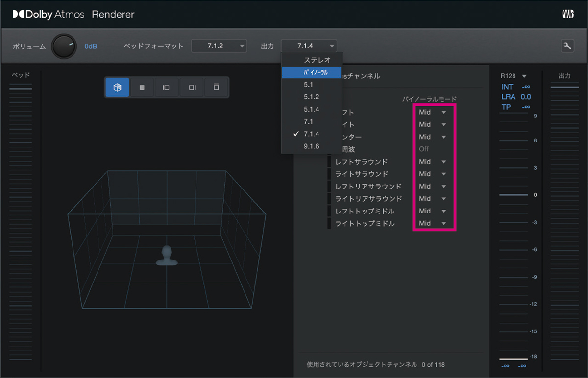Choose ステレオ from output menu
This screenshot has width=588, height=378.
[312, 60]
